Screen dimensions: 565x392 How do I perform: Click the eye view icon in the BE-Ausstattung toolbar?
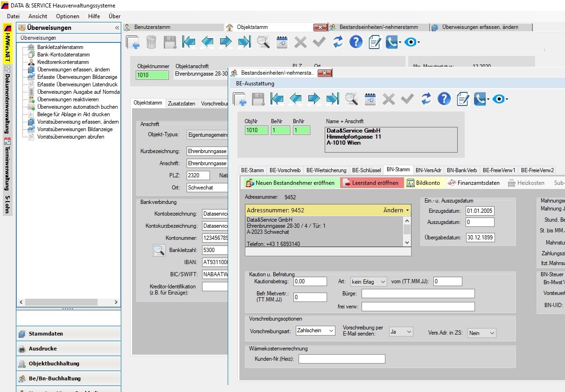click(x=499, y=98)
